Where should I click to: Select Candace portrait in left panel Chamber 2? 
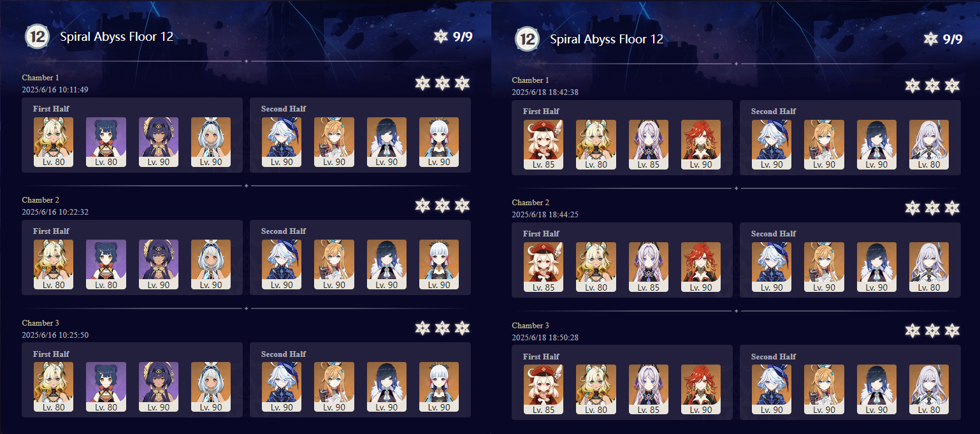tap(159, 264)
